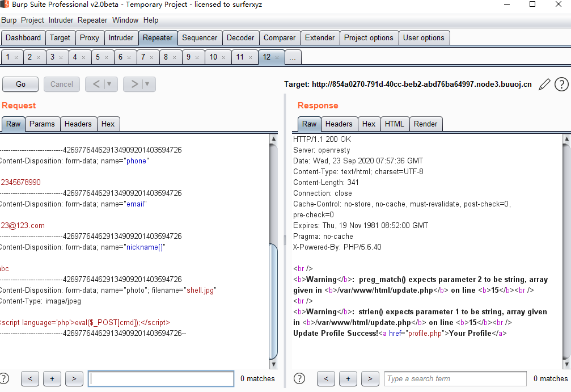Screen dimensions: 571x392
Task: Focus the request search input field
Action: click(161, 378)
